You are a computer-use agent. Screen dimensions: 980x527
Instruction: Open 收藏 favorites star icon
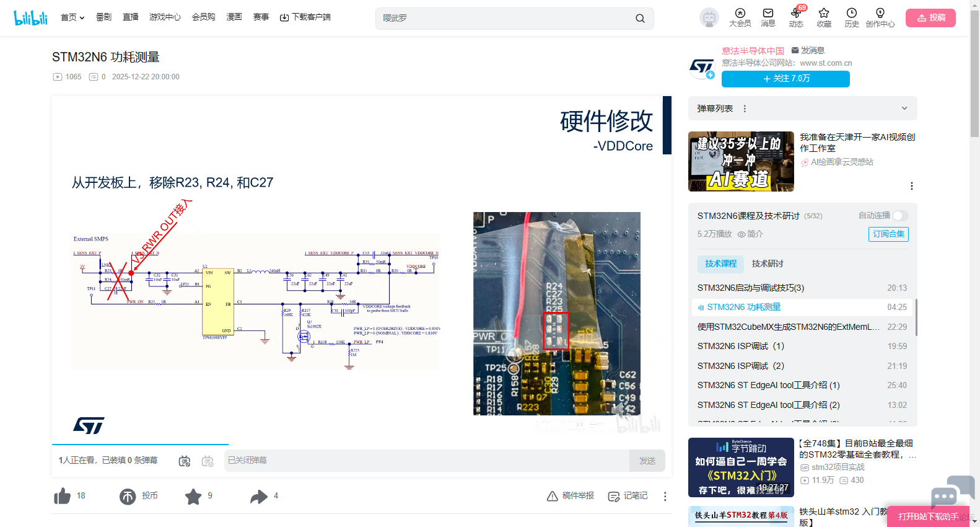tap(824, 18)
